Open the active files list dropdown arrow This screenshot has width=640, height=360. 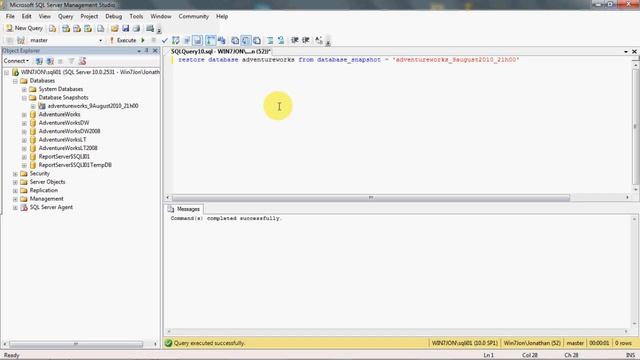click(626, 52)
